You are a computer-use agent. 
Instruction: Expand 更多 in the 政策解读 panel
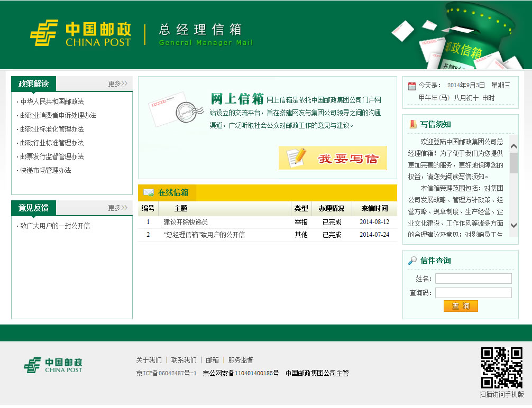(x=117, y=84)
